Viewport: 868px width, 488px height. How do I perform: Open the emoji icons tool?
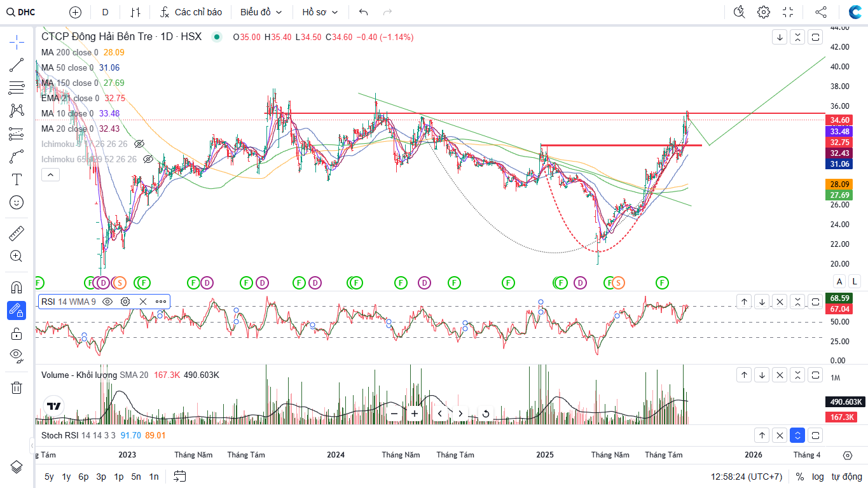[17, 202]
